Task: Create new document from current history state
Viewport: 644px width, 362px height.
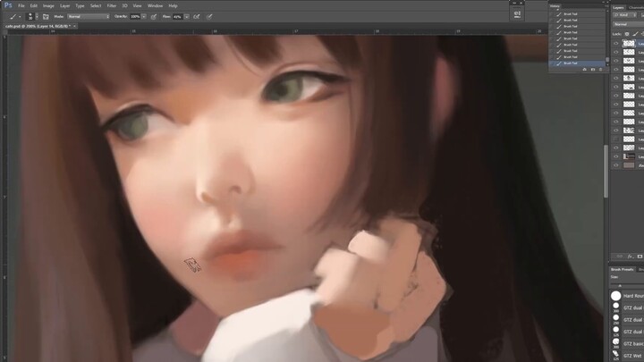Action: click(x=584, y=70)
